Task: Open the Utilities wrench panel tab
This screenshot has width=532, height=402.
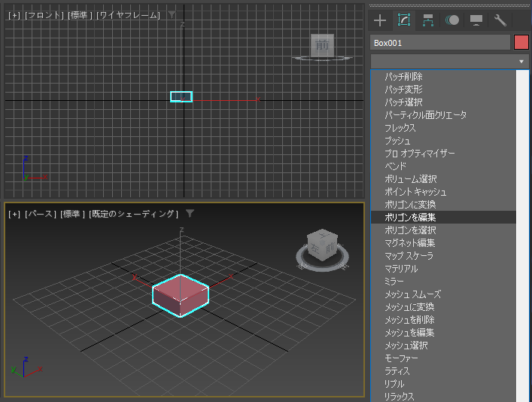Action: coord(500,20)
